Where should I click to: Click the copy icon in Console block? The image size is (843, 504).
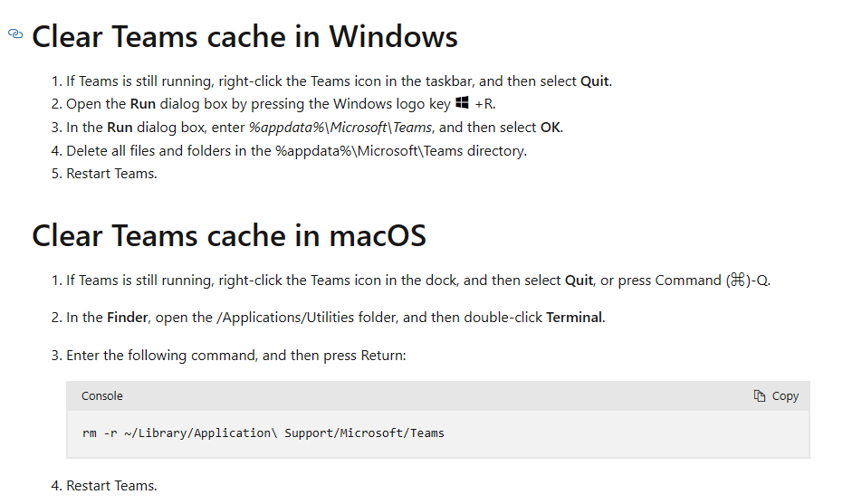(759, 396)
